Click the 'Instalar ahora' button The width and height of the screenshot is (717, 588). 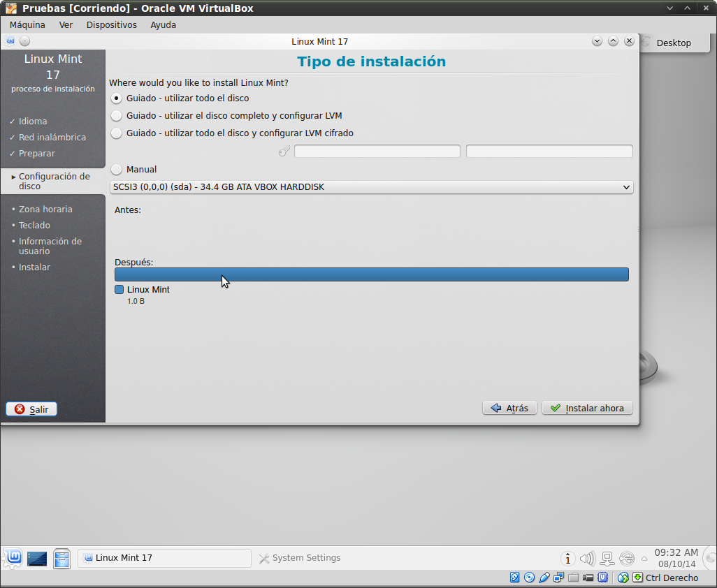click(x=587, y=408)
